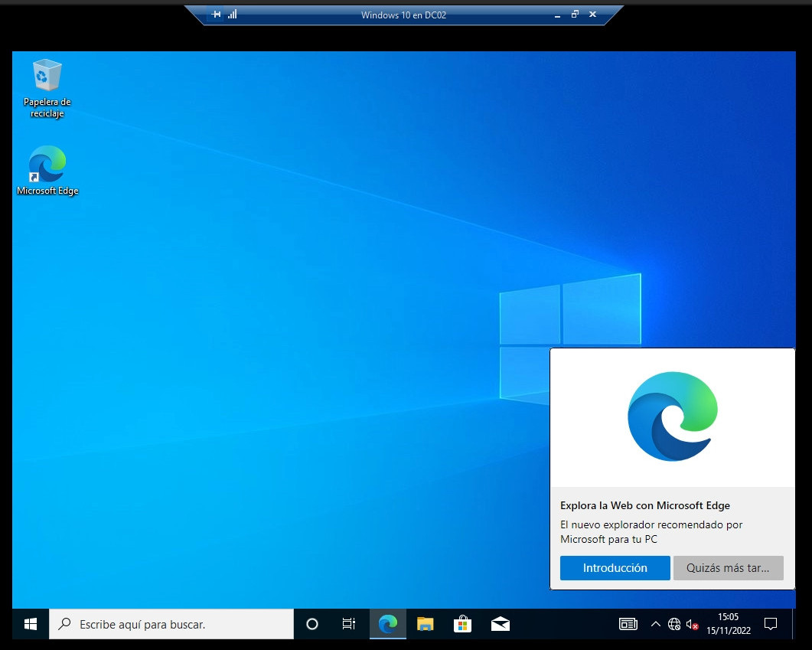Screen dimensions: 812x650
Task: Open the Mail app from the taskbar
Action: click(x=500, y=624)
